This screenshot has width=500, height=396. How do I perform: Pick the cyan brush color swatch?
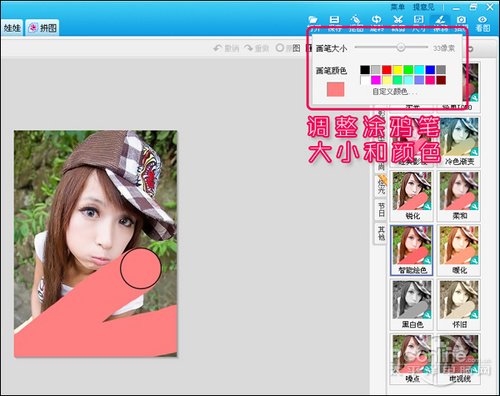click(419, 70)
